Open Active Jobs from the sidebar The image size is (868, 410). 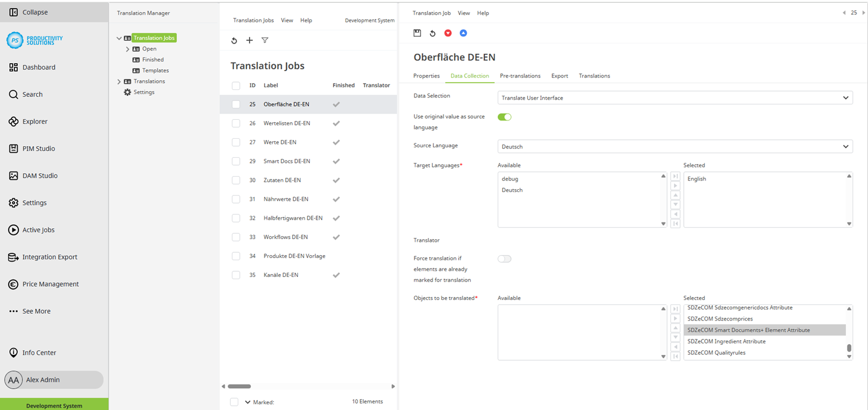pos(40,229)
